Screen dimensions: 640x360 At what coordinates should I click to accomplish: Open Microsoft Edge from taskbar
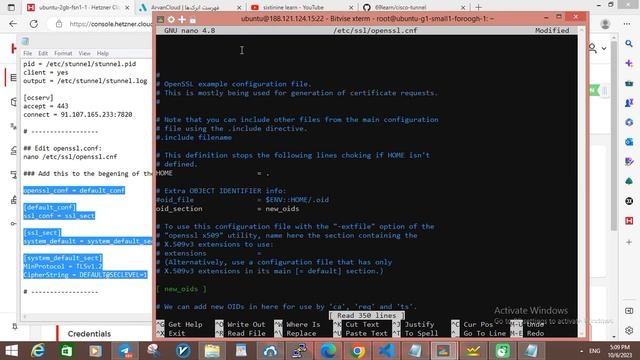coord(328,351)
